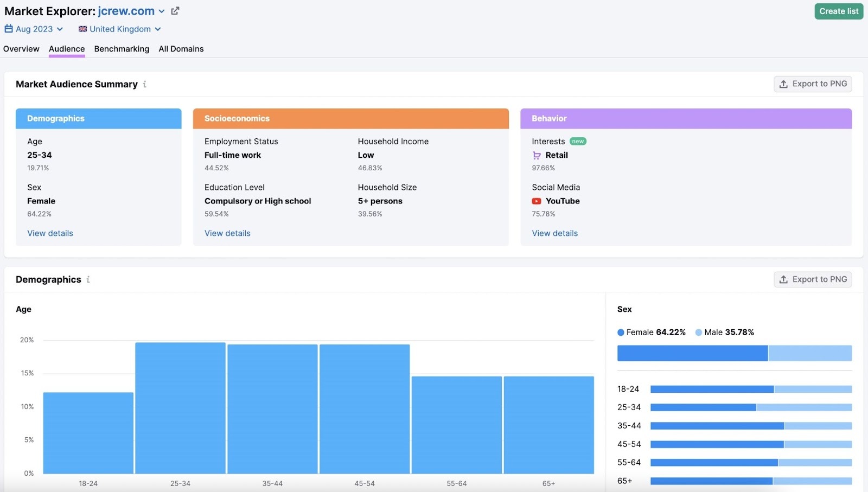Toggle the Female legend item in Sex chart
This screenshot has width=868, height=492.
tap(651, 332)
